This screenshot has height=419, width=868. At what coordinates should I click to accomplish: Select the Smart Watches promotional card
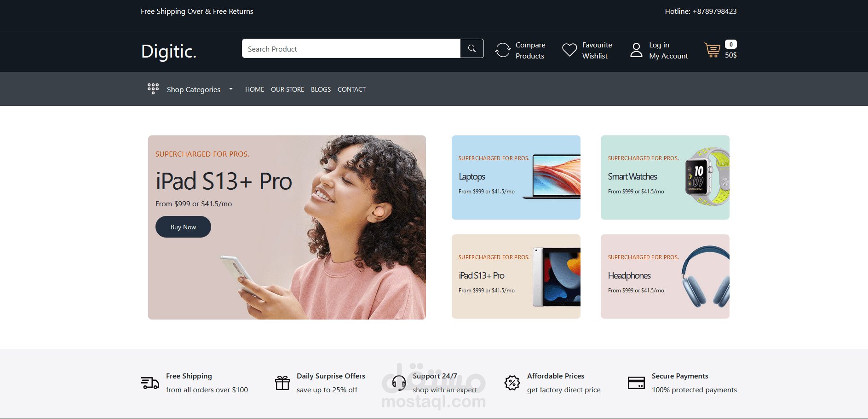coord(665,178)
